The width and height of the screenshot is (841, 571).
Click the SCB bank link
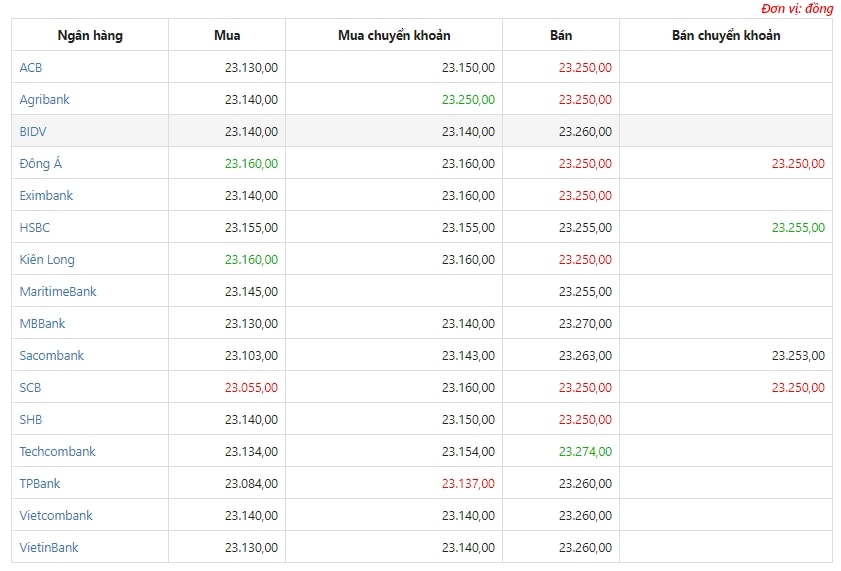click(30, 387)
